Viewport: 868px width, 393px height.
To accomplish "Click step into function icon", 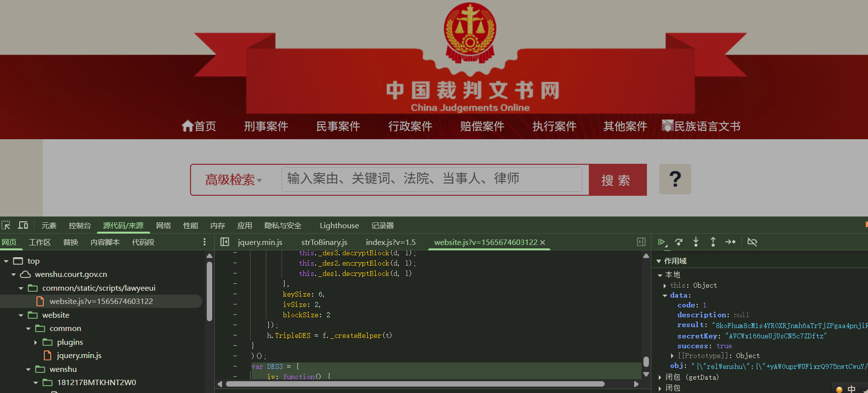I will click(x=696, y=242).
